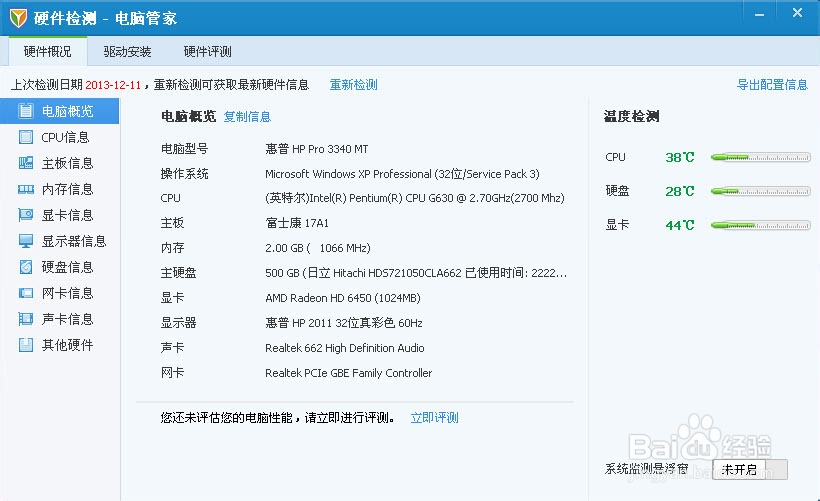Click the 操作系统 row label
The image size is (820, 501).
(x=184, y=174)
